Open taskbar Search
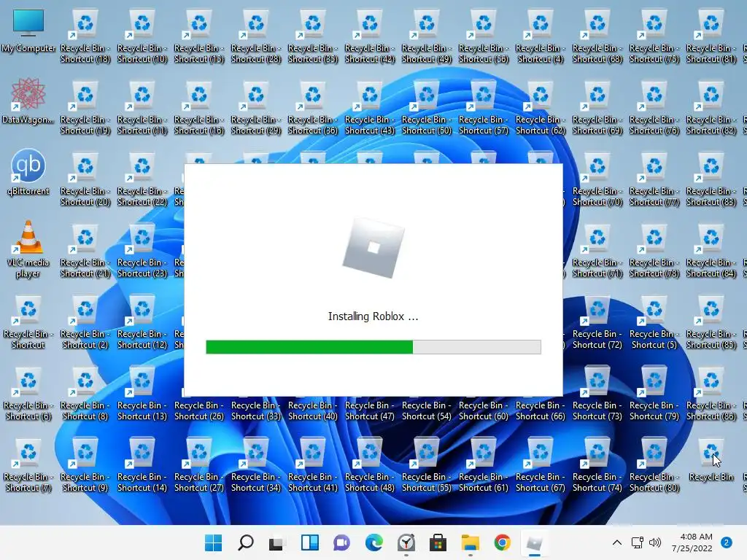Screen dimensions: 747x560 tap(246, 542)
